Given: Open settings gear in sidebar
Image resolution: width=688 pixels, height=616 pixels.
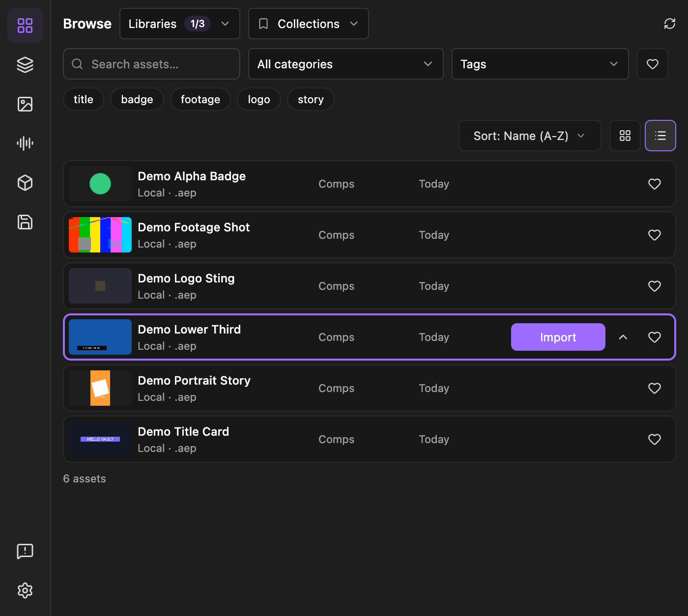Looking at the screenshot, I should (25, 590).
